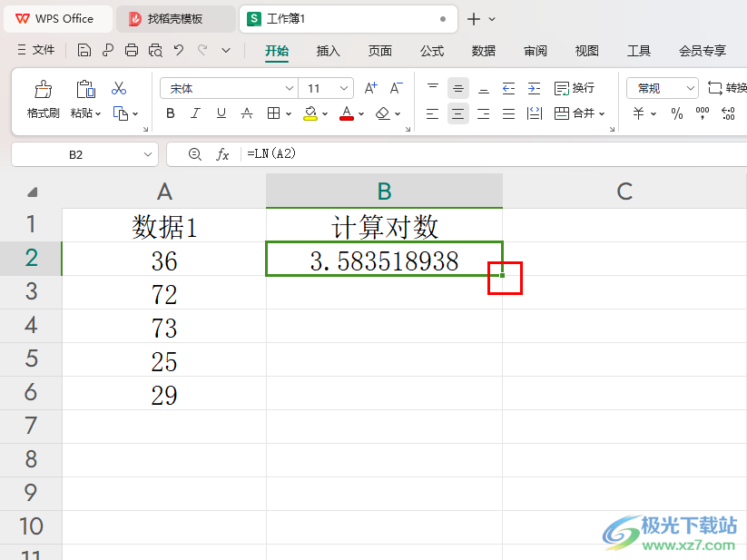The image size is (747, 560).
Task: Click the eraser clear-format icon
Action: [382, 113]
